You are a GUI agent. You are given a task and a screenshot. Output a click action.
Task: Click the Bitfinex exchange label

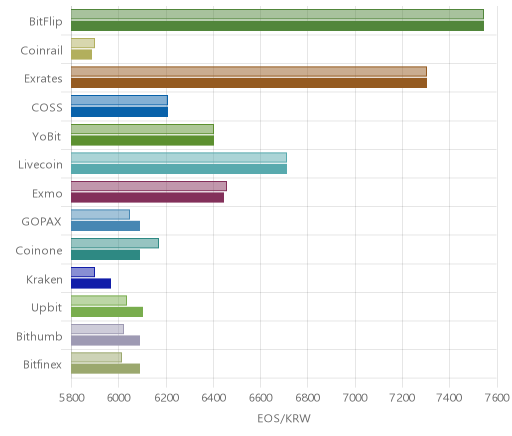pos(42,364)
